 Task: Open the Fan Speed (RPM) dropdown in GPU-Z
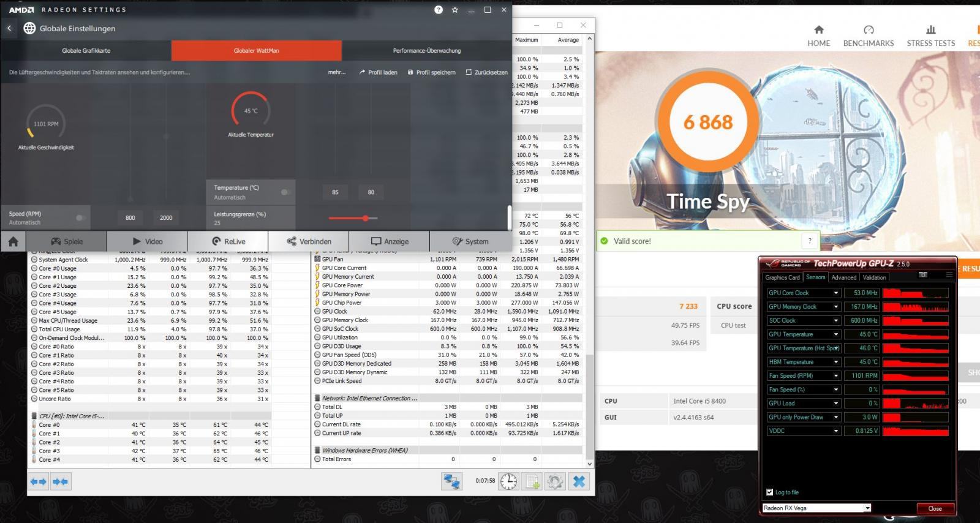pyautogui.click(x=835, y=375)
